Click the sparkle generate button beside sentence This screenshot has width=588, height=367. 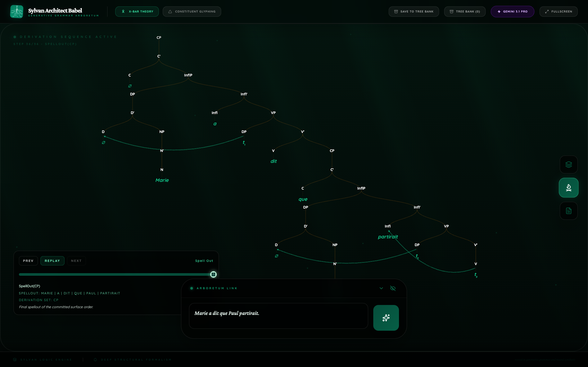(x=386, y=318)
